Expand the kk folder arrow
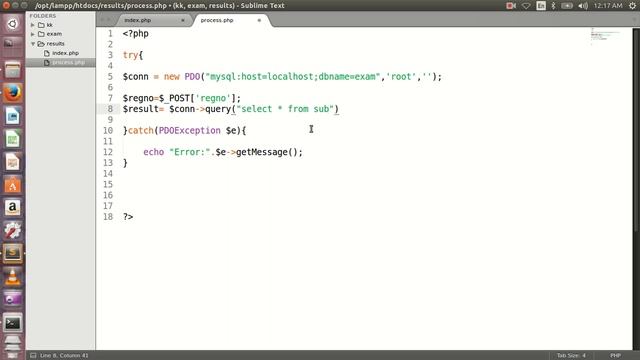This screenshot has height=360, width=640. tap(33, 25)
